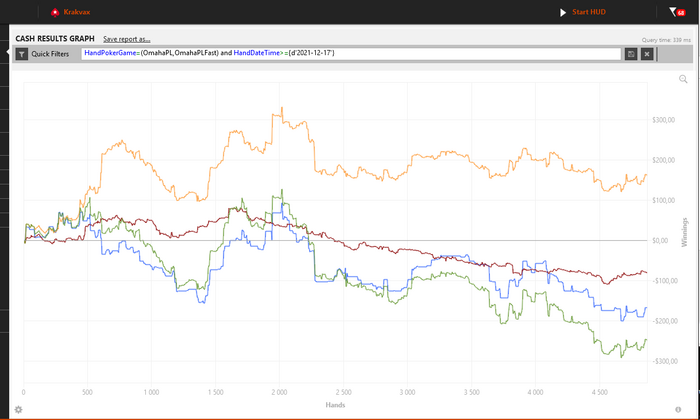Save the current filter with disk icon
This screenshot has height=420, width=700.
point(631,54)
